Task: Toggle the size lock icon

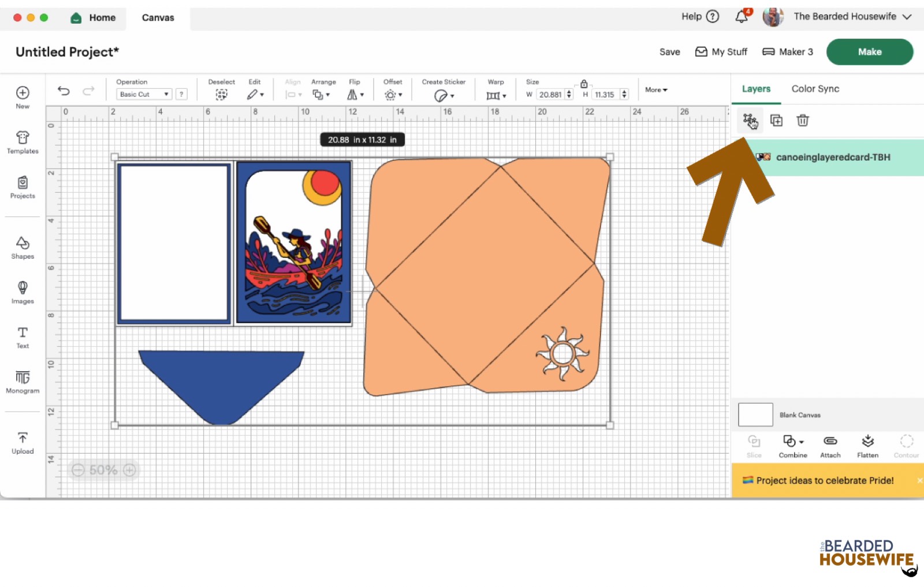Action: (x=584, y=84)
